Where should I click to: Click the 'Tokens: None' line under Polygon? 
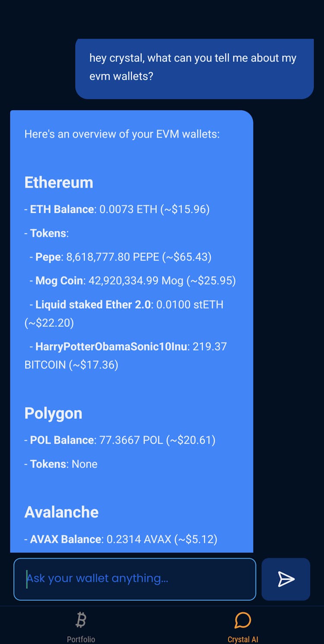(x=61, y=464)
